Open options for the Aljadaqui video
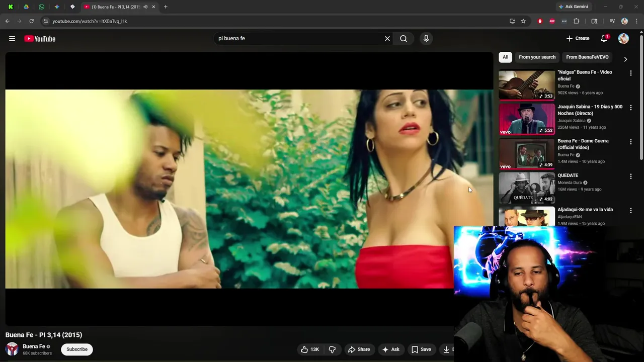 (630, 211)
